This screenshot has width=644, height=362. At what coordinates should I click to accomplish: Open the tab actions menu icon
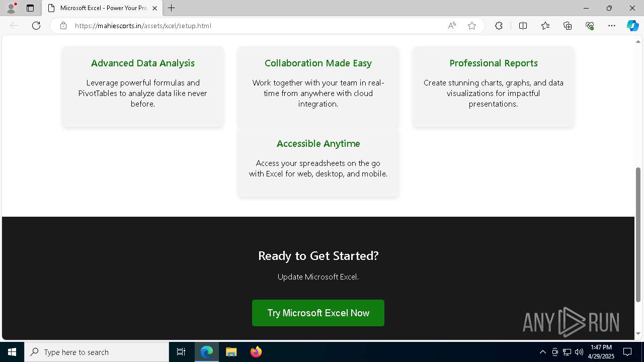tap(30, 8)
